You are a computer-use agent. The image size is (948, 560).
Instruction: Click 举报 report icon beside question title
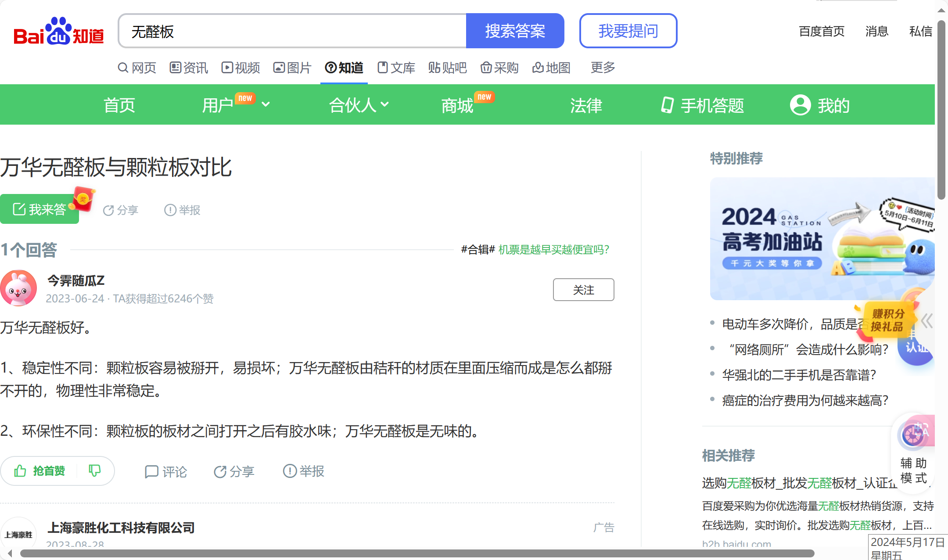pos(170,210)
